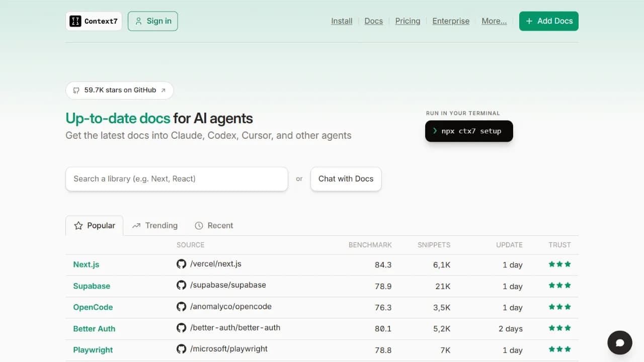Click the terminal prompt chevron icon
This screenshot has width=644, height=362.
(x=435, y=131)
